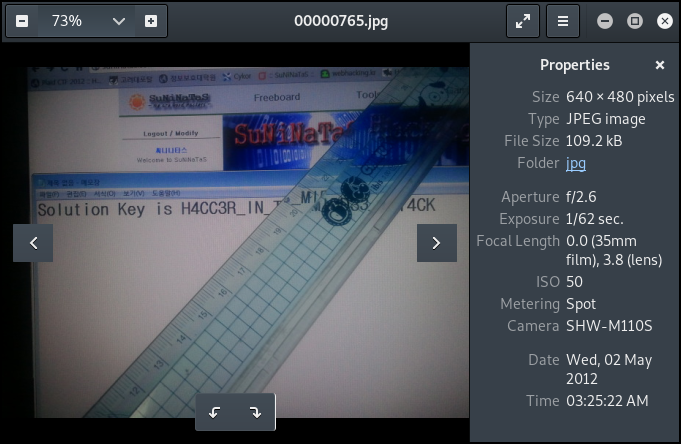Zoom out with the minus button
Screen dimensions: 681x444
click(x=22, y=21)
